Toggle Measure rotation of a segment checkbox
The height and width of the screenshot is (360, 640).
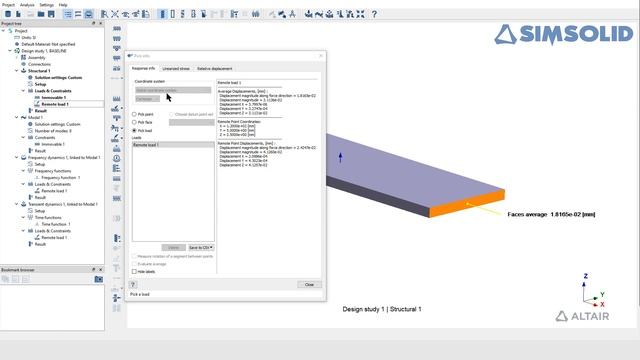click(134, 256)
